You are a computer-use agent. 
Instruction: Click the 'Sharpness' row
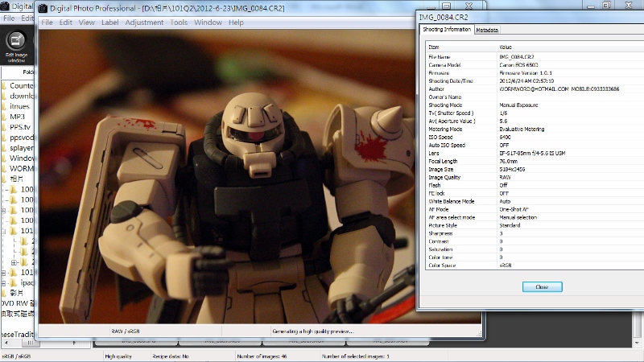535,233
